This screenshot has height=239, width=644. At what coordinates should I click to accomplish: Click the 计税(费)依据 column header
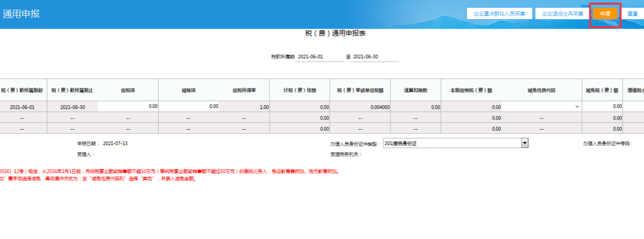point(299,90)
